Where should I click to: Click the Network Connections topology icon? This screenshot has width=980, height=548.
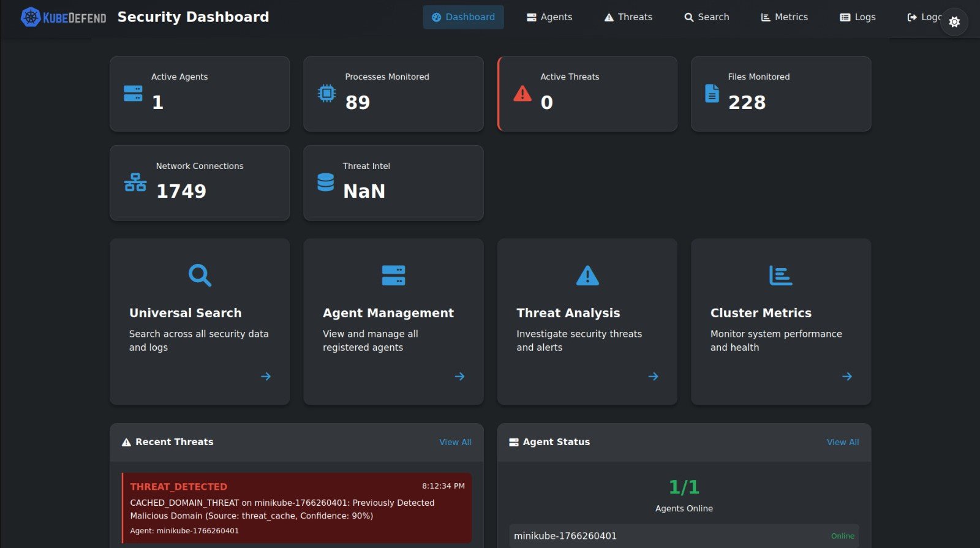coord(135,182)
